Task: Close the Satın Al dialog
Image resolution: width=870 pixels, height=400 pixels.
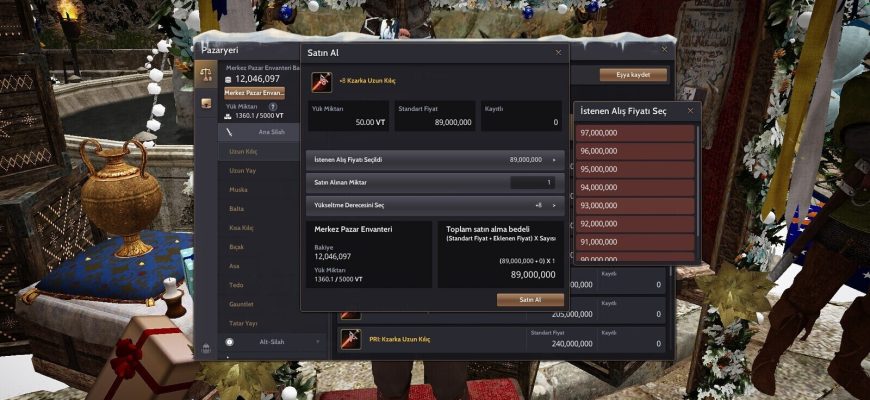Action: coord(558,53)
